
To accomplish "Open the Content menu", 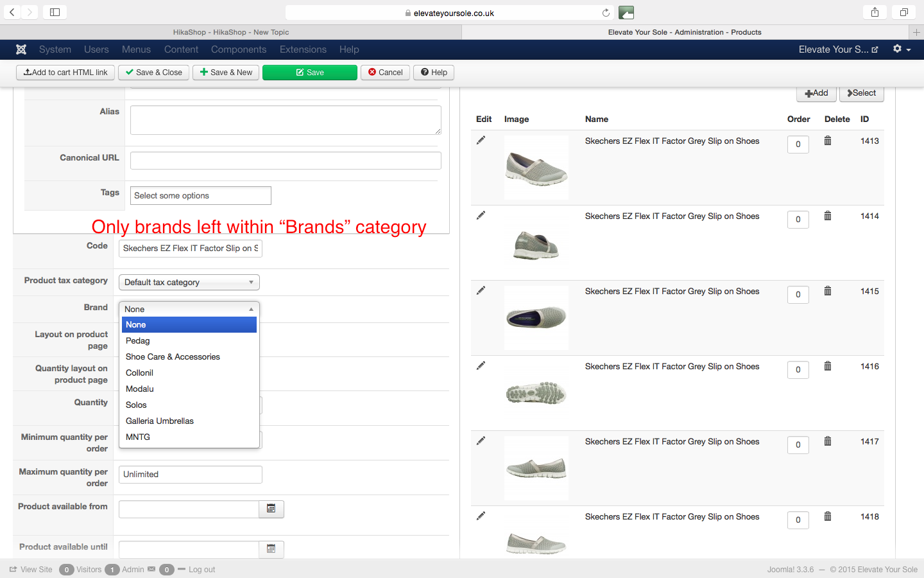I will tap(181, 49).
